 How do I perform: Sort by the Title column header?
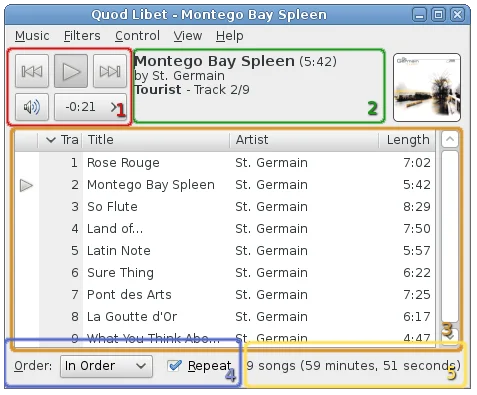pyautogui.click(x=156, y=140)
